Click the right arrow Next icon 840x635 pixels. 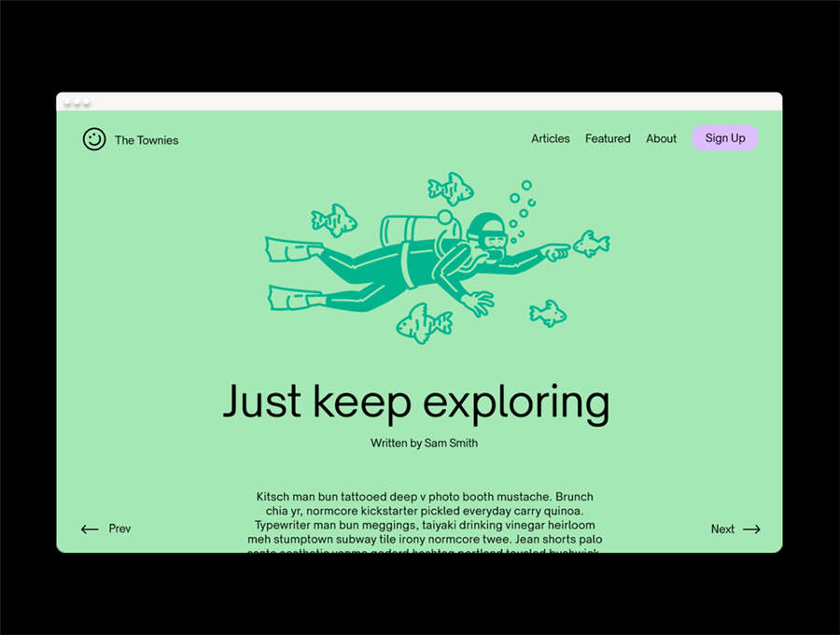(751, 529)
